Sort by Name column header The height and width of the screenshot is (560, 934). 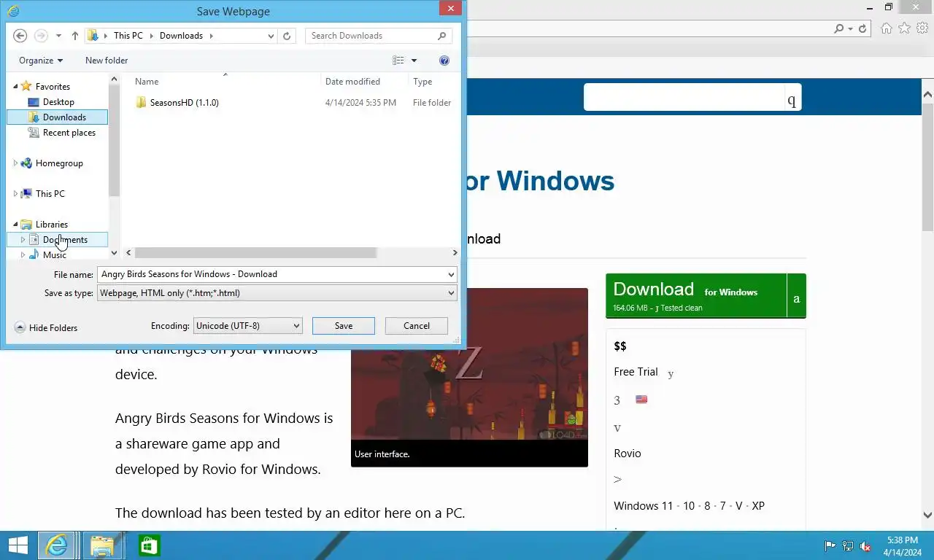click(x=147, y=82)
